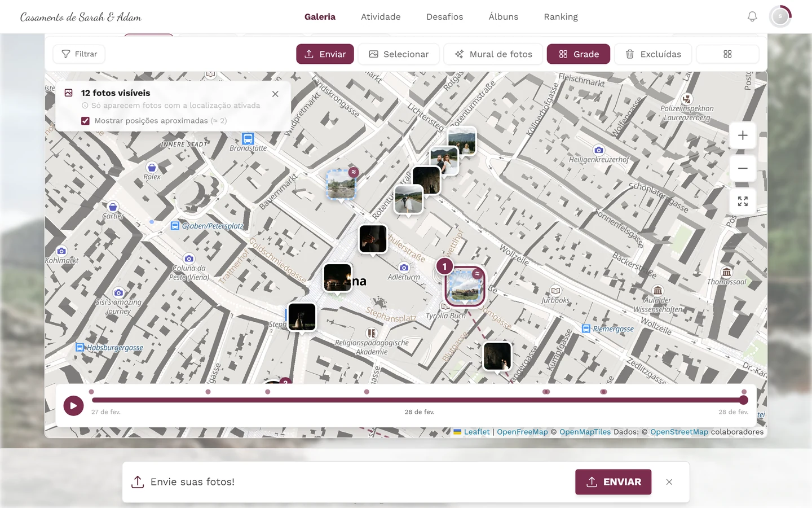
Task: Open the Mural de fotos view
Action: [x=493, y=54]
